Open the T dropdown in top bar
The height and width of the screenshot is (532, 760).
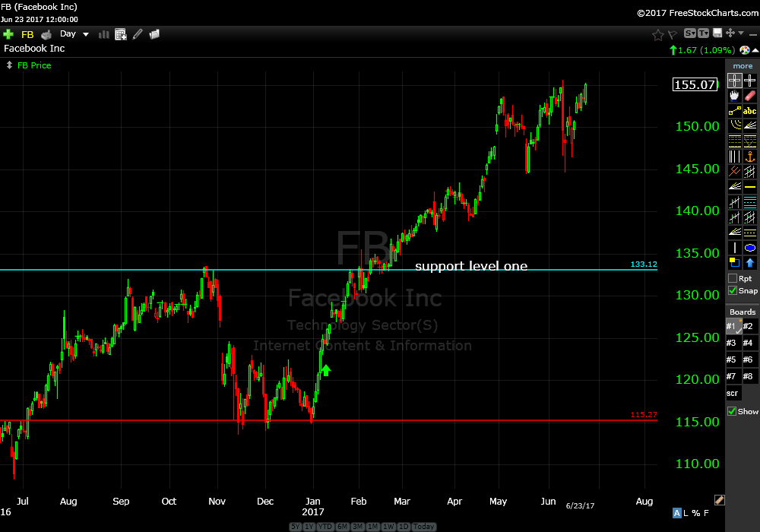(703, 33)
